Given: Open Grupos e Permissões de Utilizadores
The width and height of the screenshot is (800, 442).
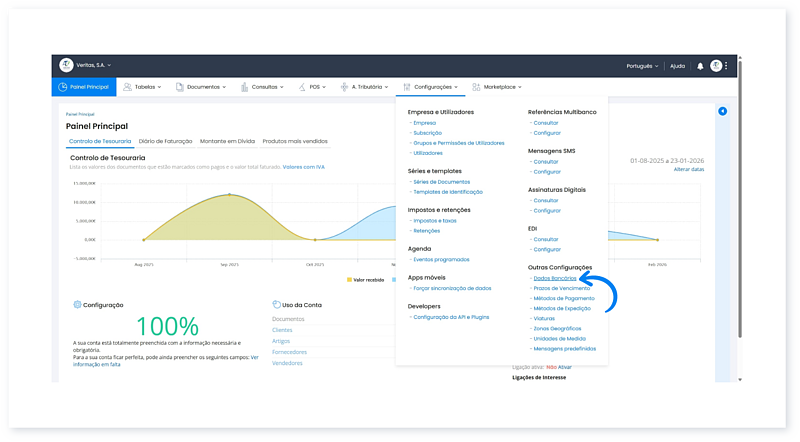Looking at the screenshot, I should coord(459,143).
